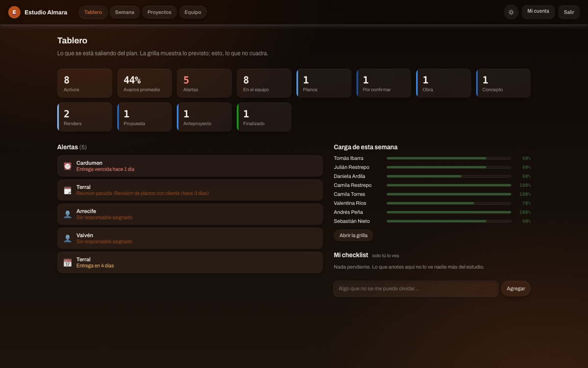Click the alarm clock icon on Cardumen alert

68,166
